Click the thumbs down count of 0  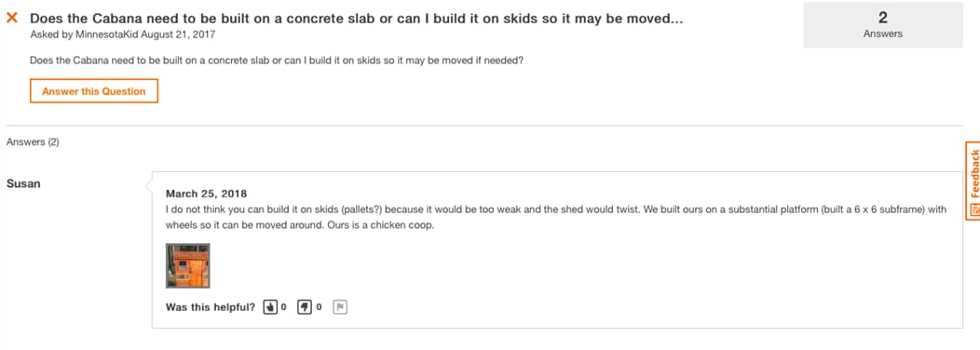(319, 307)
